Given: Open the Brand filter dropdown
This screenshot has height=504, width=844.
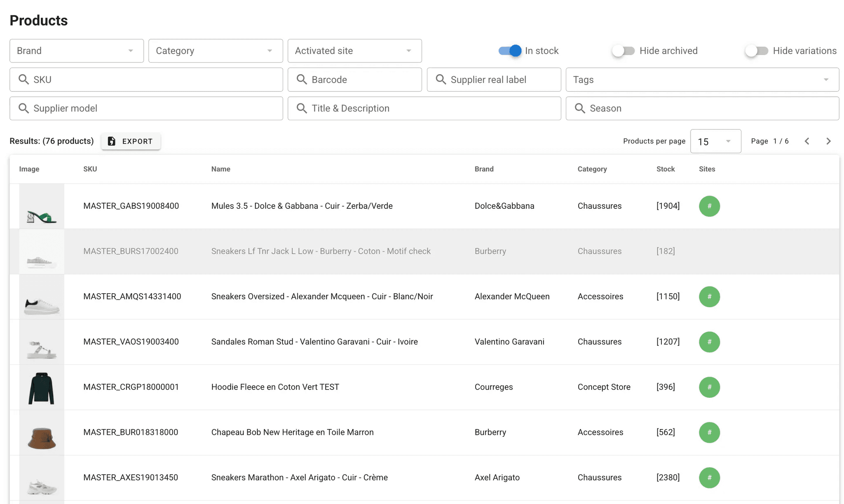Looking at the screenshot, I should point(77,51).
